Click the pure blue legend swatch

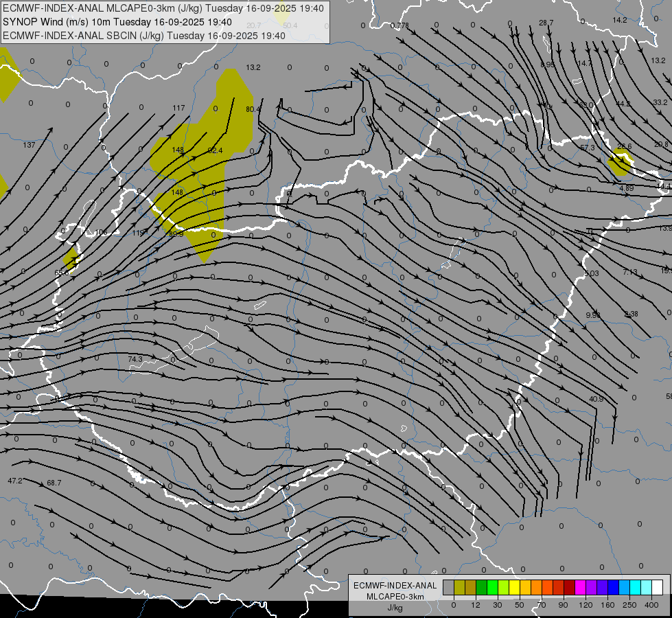pos(613,588)
